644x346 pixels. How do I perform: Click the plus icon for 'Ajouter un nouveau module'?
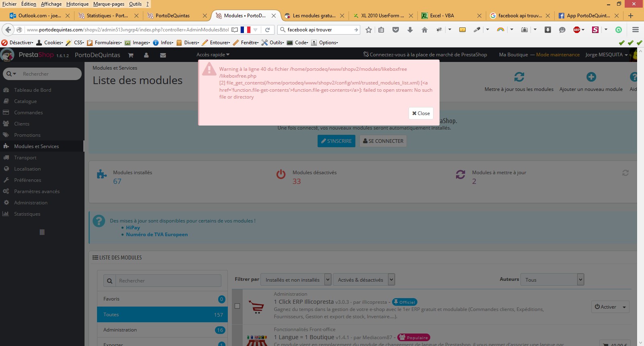[x=591, y=76]
